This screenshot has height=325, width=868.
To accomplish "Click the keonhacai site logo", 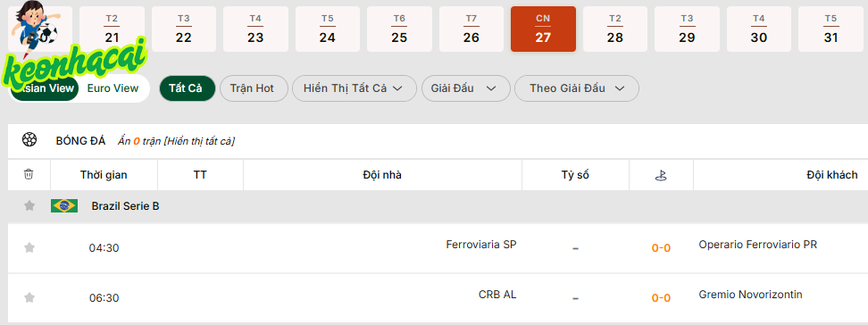I will (x=76, y=48).
